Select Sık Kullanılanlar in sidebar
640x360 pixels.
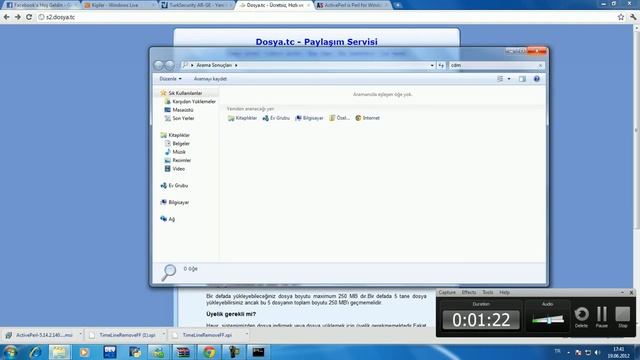click(181, 93)
